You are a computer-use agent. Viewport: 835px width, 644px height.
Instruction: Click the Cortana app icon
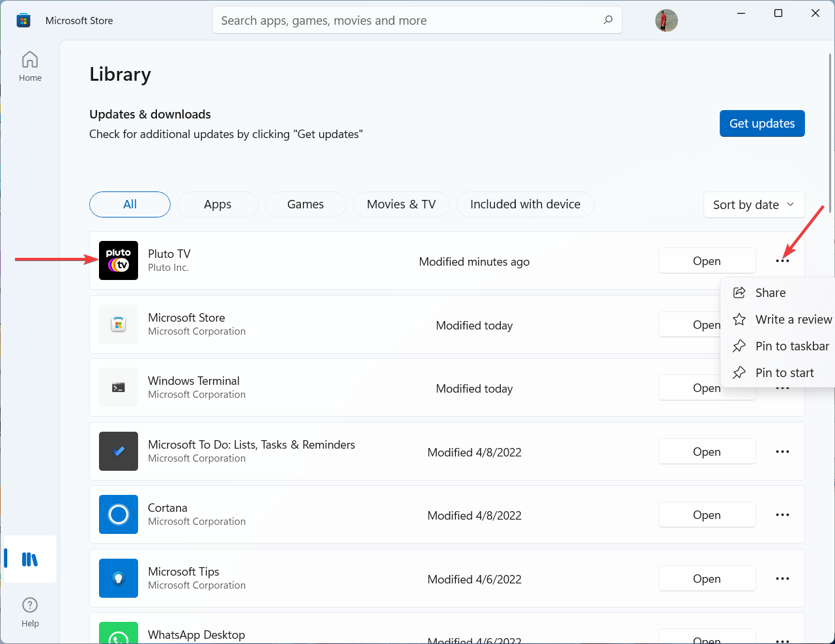[x=119, y=514]
